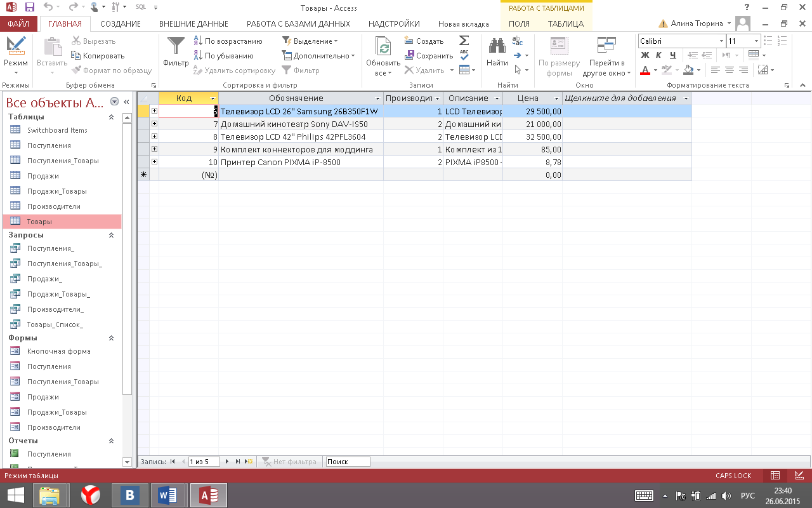Viewport: 812px width, 508px height.
Task: Click the Replace ab-ac icon
Action: tap(518, 41)
